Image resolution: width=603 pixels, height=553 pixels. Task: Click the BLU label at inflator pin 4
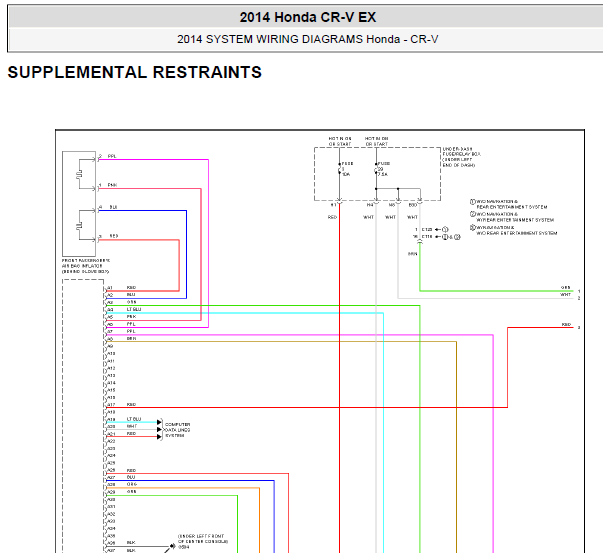pyautogui.click(x=113, y=207)
